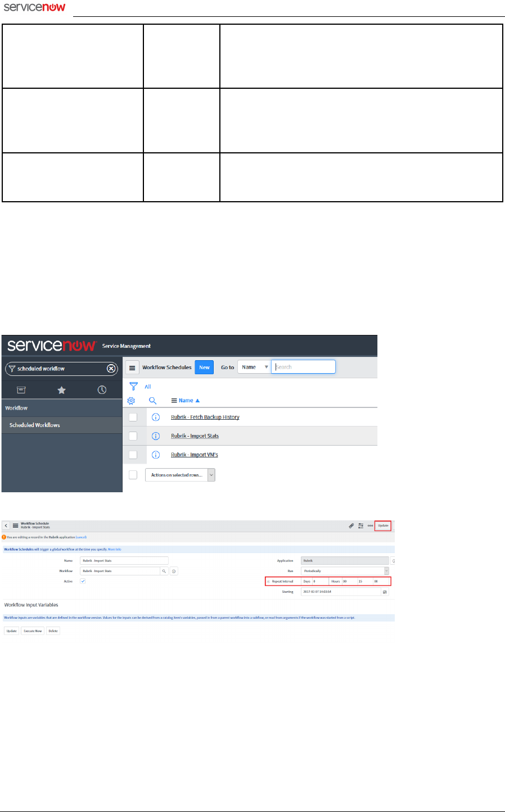Open the Workflow Schedules list hamburger menu

point(132,368)
